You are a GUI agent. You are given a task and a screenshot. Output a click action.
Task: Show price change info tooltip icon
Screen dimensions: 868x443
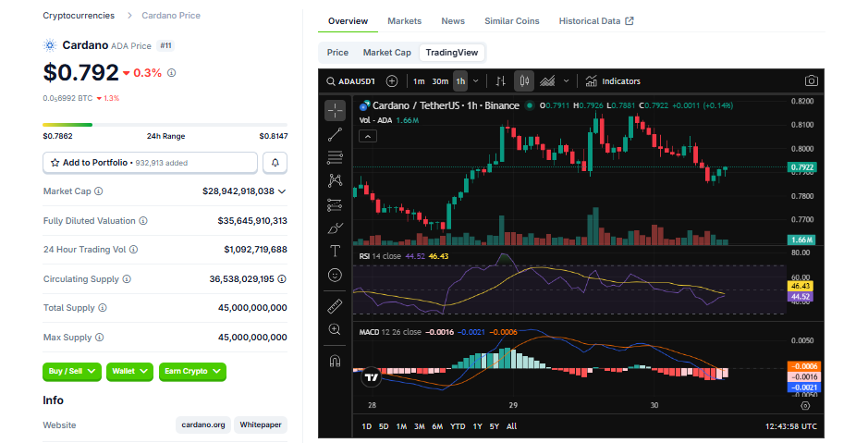point(172,72)
